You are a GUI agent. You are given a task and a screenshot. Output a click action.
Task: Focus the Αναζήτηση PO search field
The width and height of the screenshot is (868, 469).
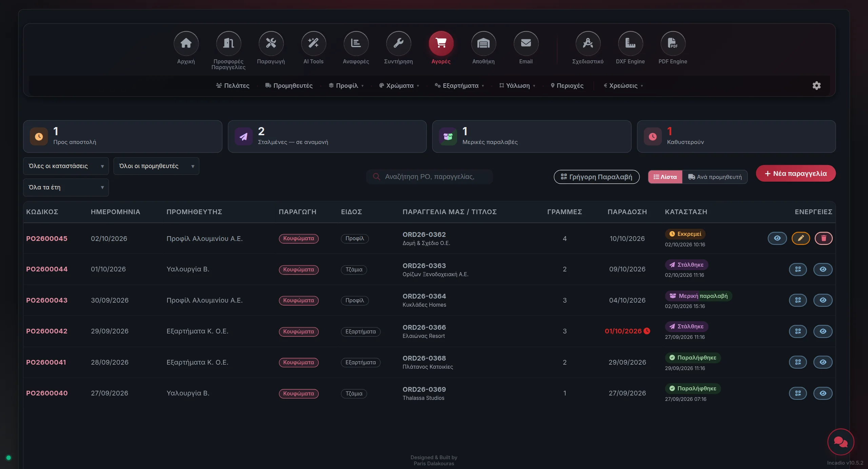[429, 177]
